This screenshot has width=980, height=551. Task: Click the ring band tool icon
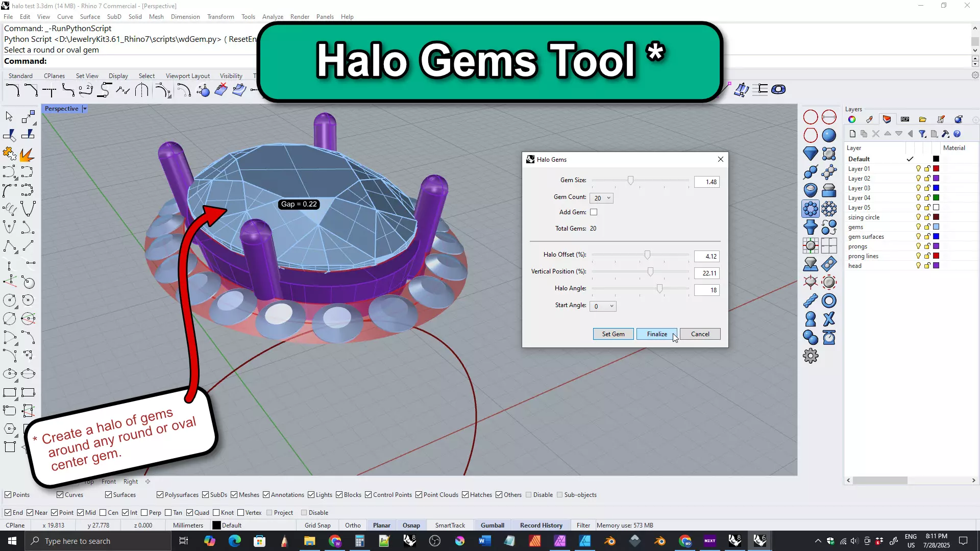pos(829,301)
